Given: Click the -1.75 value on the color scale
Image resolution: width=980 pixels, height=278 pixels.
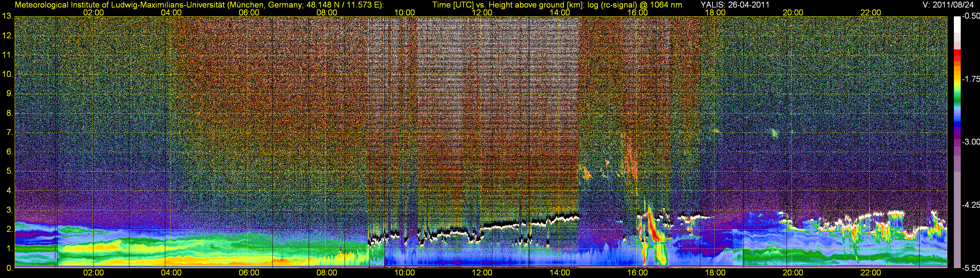Looking at the screenshot, I should (x=971, y=79).
